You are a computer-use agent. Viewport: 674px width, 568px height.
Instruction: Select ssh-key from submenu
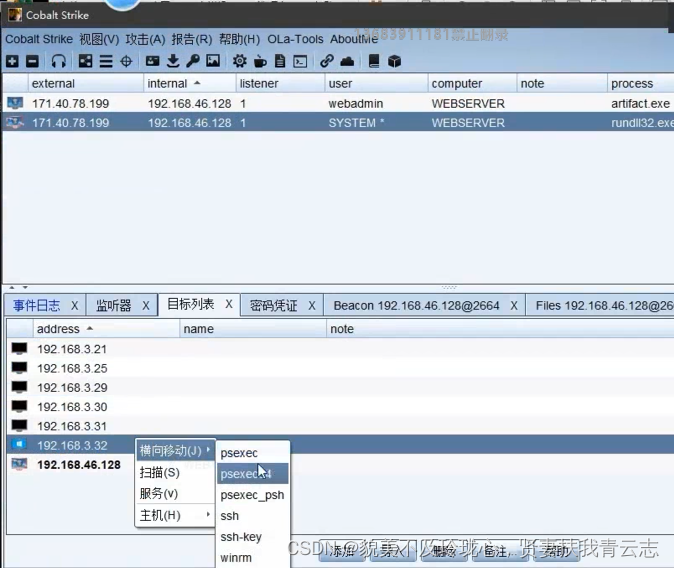[253, 537]
